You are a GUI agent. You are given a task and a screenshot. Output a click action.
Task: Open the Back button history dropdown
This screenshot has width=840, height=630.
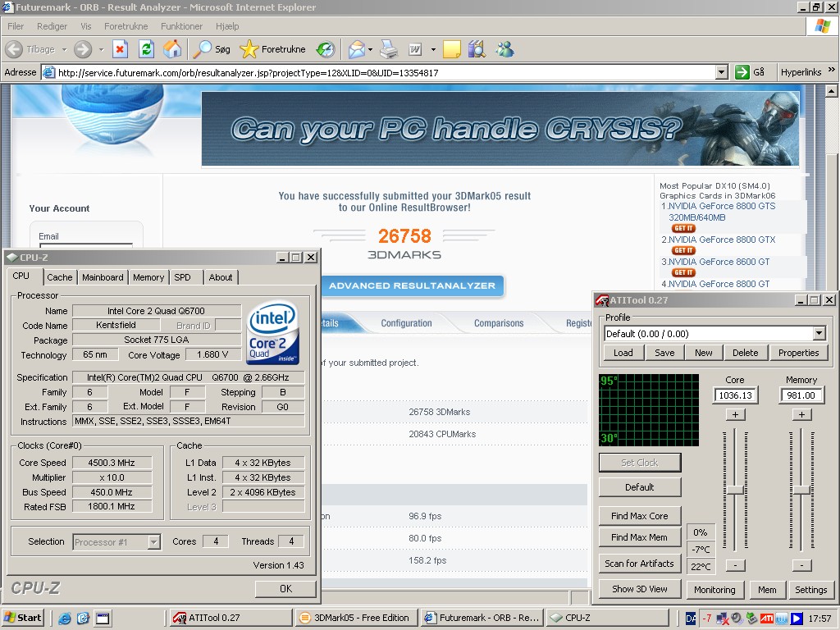[64, 49]
